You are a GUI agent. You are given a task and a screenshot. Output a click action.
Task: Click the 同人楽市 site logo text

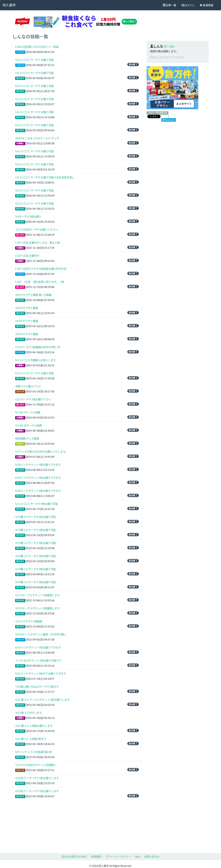coord(9,5)
